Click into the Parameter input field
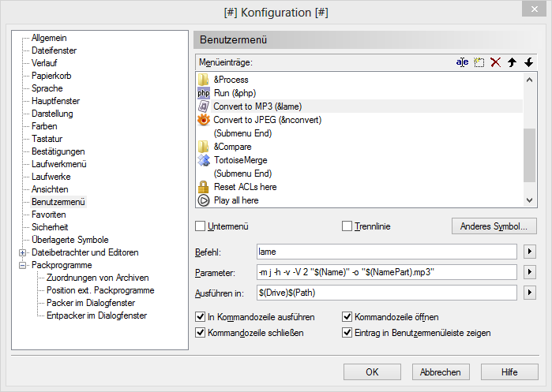The image size is (552, 392). point(386,272)
